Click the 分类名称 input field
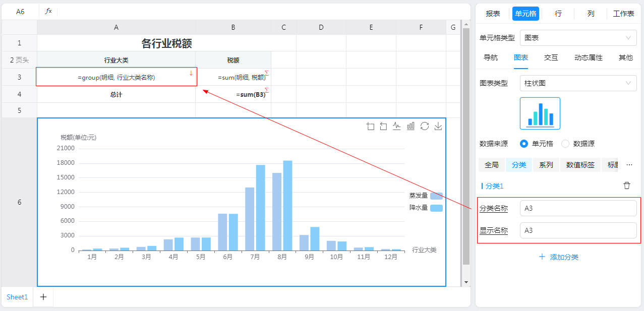This screenshot has height=311, width=644. pyautogui.click(x=578, y=208)
